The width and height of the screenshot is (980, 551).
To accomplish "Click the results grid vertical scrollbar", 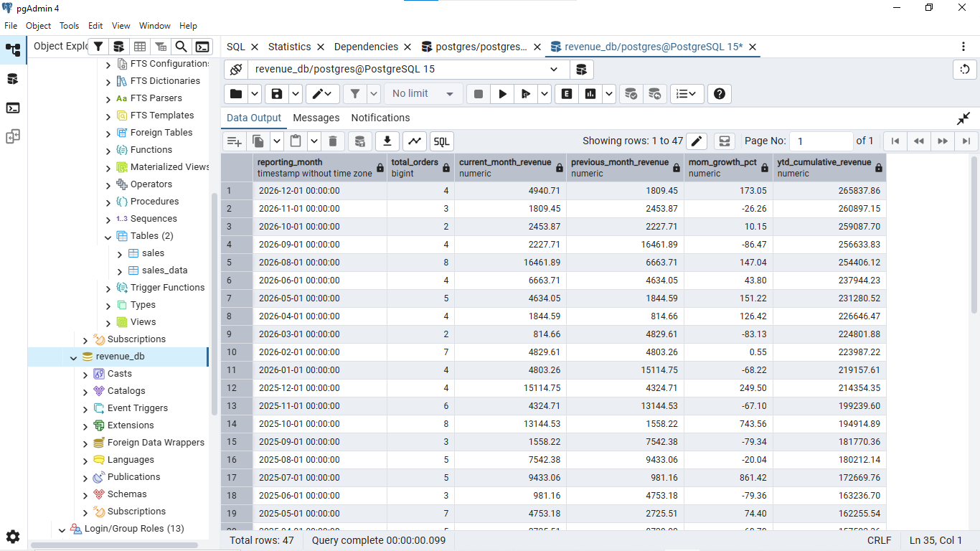I will coord(974,234).
